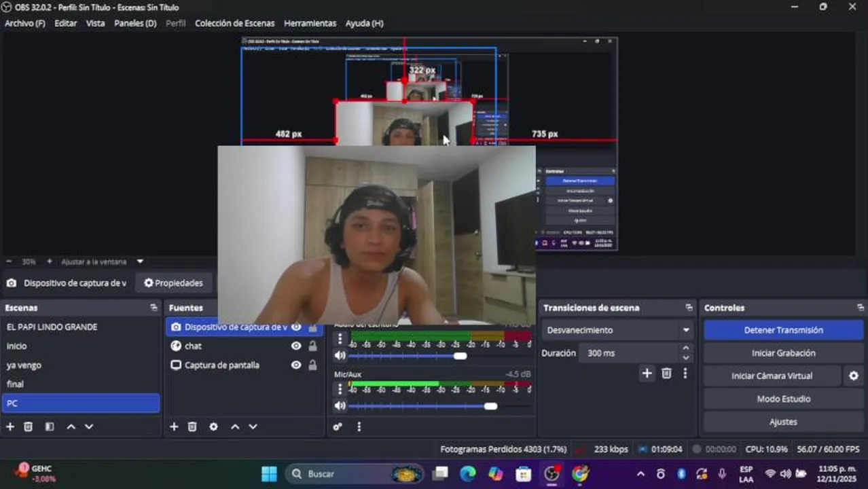The image size is (868, 489).
Task: Move source up in Fuentes list
Action: tap(235, 427)
